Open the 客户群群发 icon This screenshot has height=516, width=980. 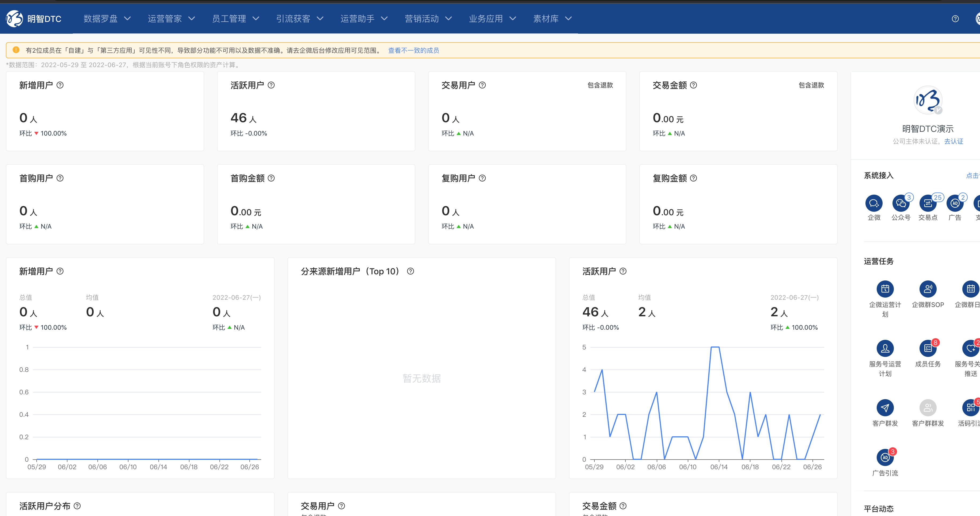(928, 408)
